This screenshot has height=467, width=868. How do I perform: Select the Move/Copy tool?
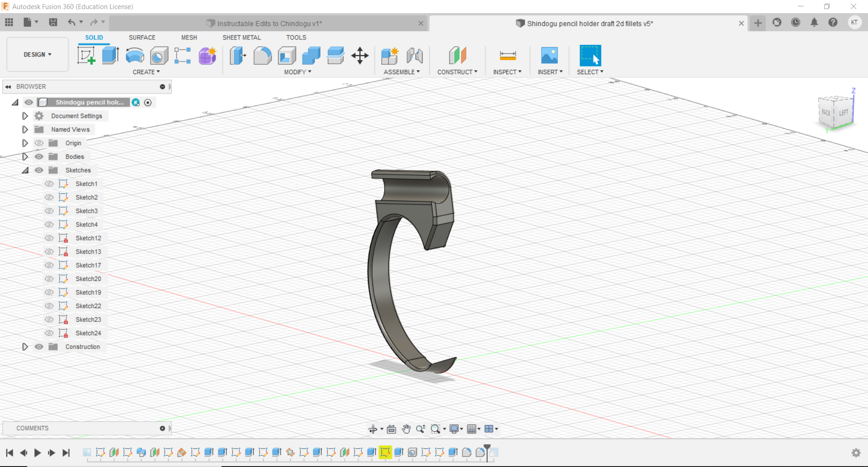pos(360,56)
